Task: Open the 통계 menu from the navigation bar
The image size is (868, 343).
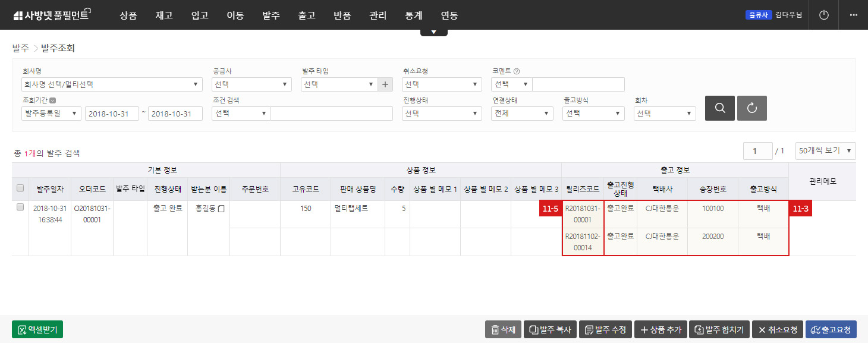Action: tap(413, 15)
